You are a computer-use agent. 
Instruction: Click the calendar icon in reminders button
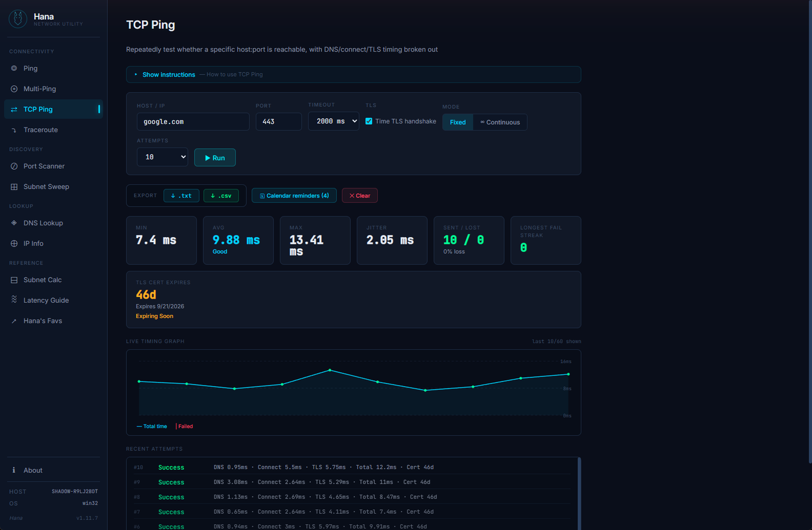262,196
